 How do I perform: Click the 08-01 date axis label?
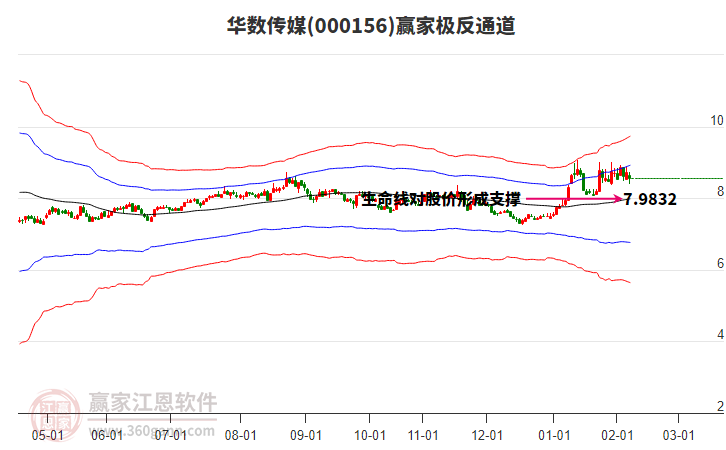tap(240, 436)
